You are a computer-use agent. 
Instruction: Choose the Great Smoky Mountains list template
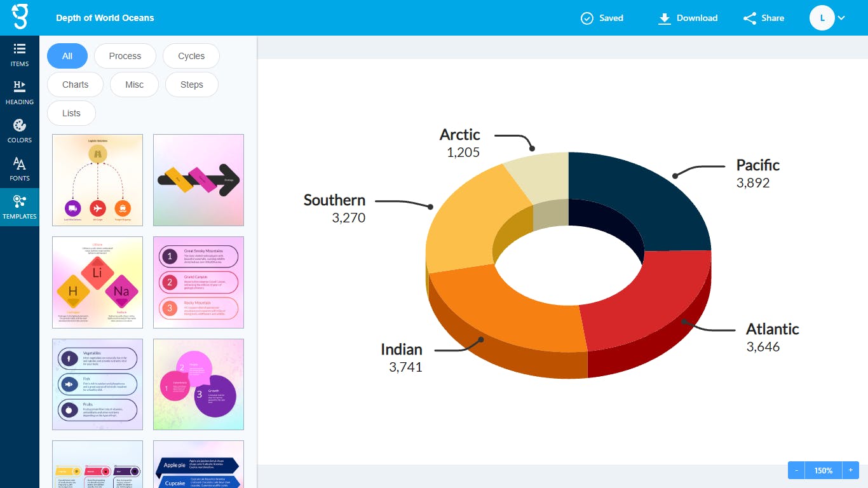click(x=198, y=282)
